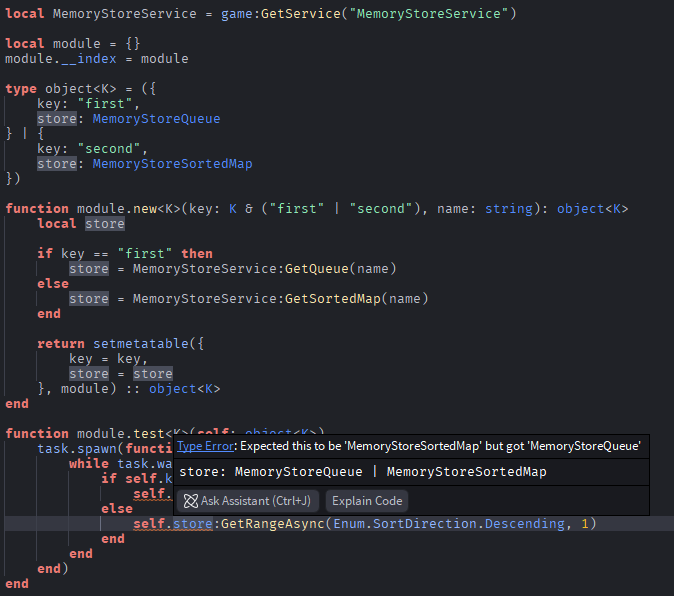Click MemoryStoreQueue type in object definition
674x596 pixels.
[x=156, y=119]
